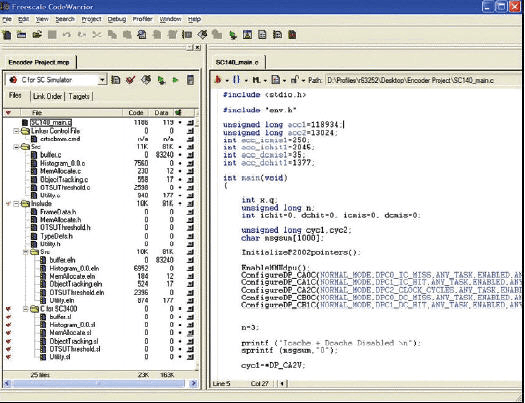Toggle the touch checkmark beside ObjectTracking.sl
This screenshot has height=403, width=525.
click(x=9, y=341)
